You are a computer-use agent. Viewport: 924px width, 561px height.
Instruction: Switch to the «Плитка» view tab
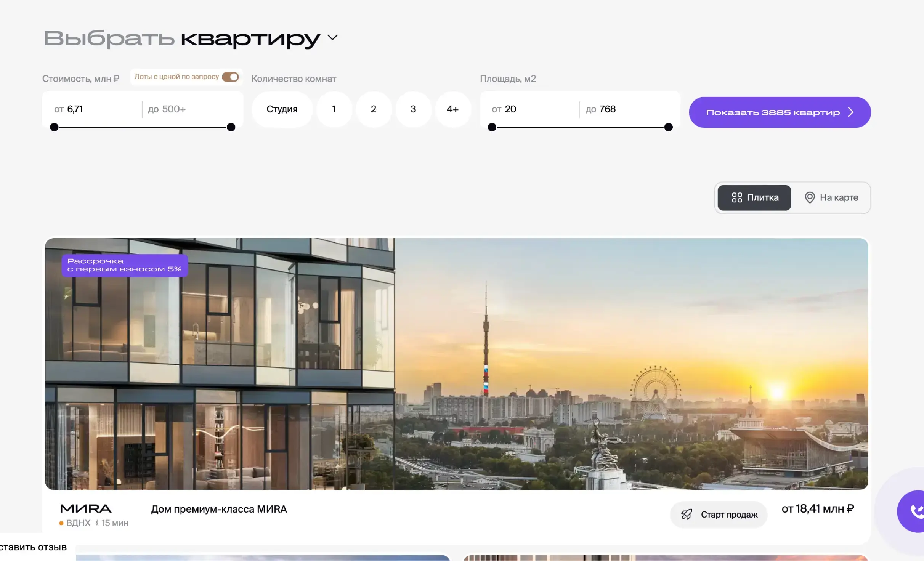754,197
